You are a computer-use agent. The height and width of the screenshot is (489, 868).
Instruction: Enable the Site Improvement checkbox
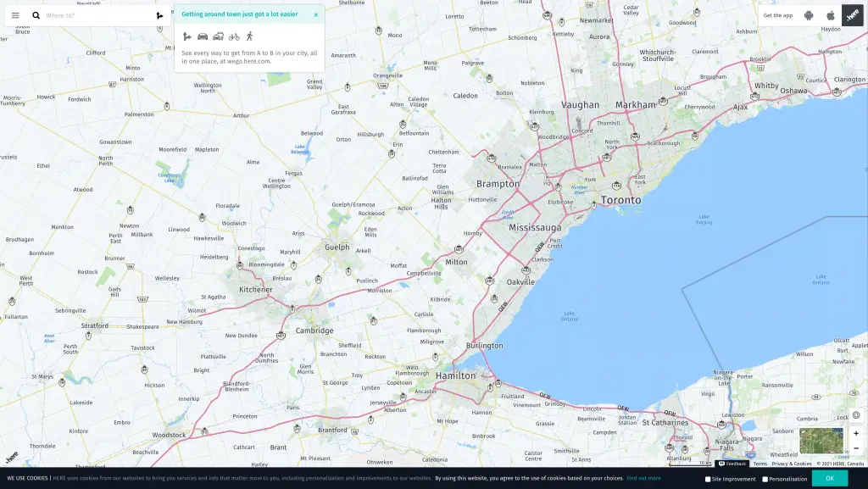(708, 479)
